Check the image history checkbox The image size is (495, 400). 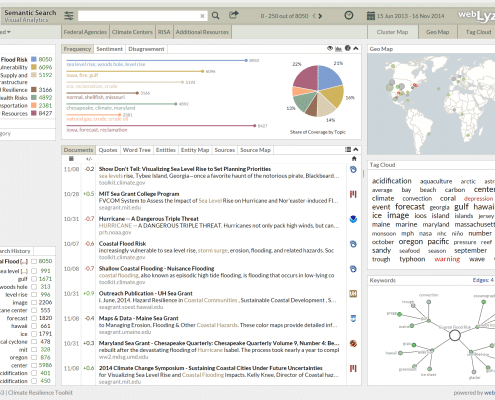(34, 303)
